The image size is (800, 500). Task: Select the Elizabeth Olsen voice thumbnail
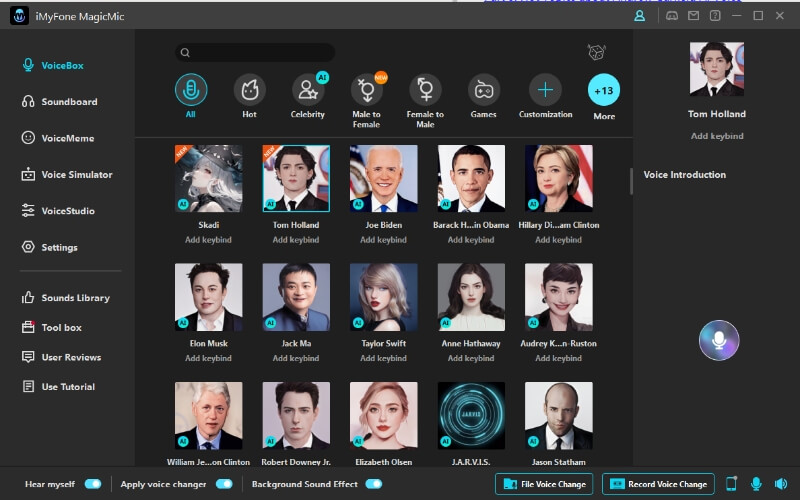pos(384,415)
